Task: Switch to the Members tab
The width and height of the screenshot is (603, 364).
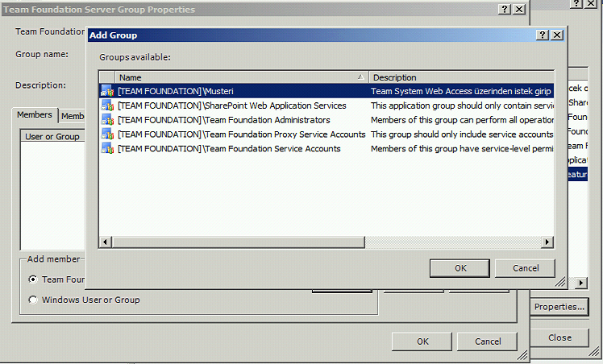Action: pos(35,115)
